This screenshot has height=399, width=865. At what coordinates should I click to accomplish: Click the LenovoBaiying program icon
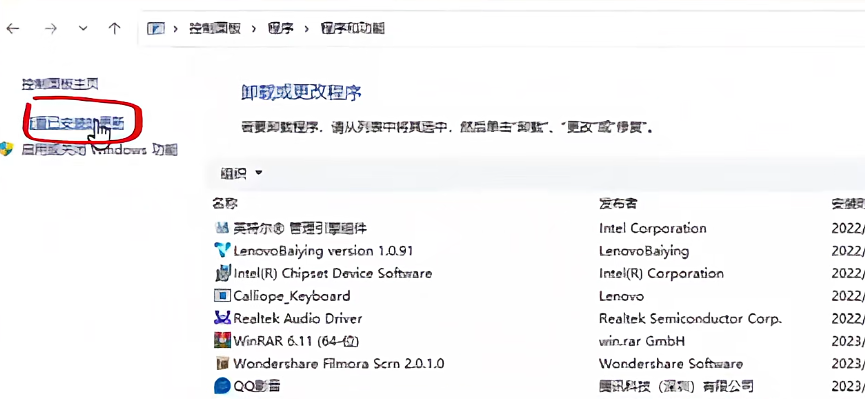pyautogui.click(x=222, y=251)
